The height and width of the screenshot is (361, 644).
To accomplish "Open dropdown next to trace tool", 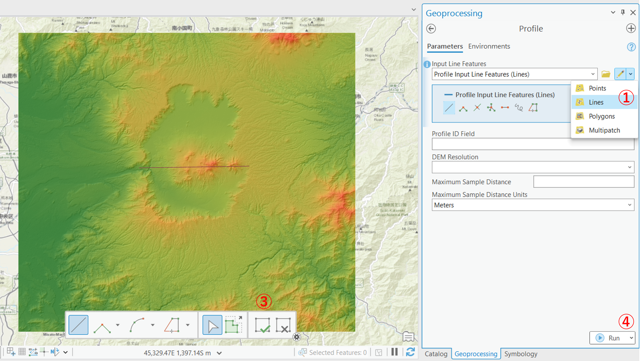I will [188, 325].
